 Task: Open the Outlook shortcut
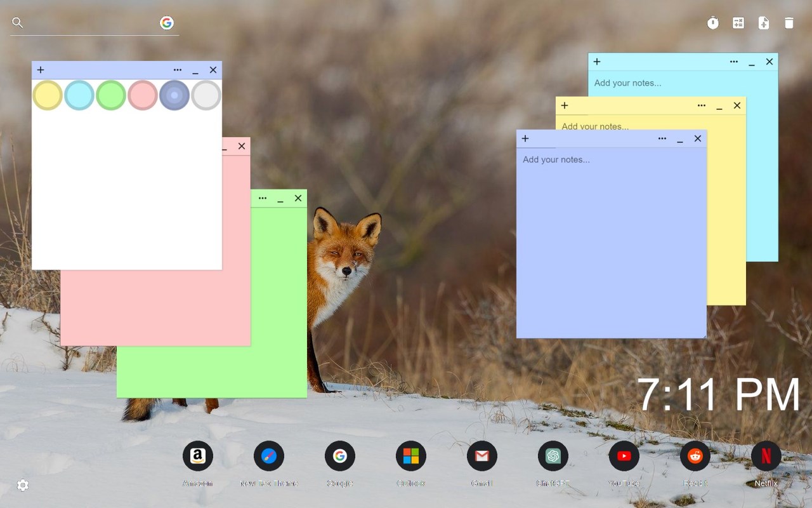(x=411, y=456)
